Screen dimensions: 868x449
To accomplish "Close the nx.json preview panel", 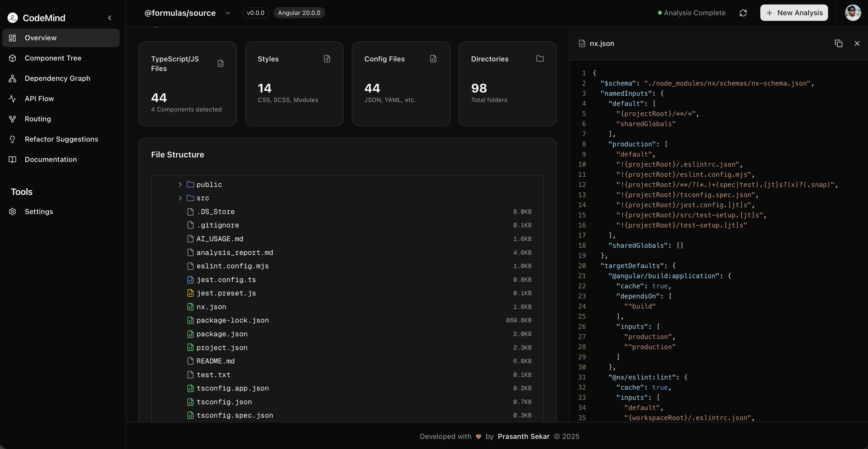I will point(857,44).
